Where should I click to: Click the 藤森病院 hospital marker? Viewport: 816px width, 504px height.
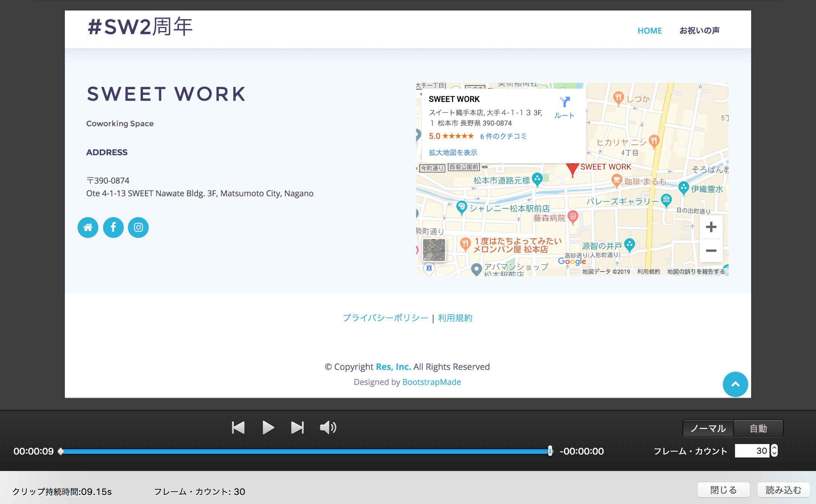(x=573, y=217)
